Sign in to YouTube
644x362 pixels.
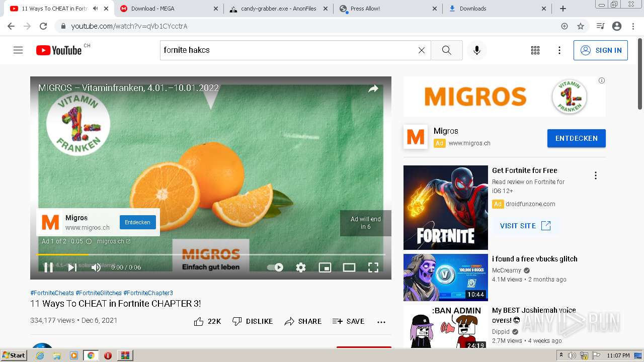601,50
